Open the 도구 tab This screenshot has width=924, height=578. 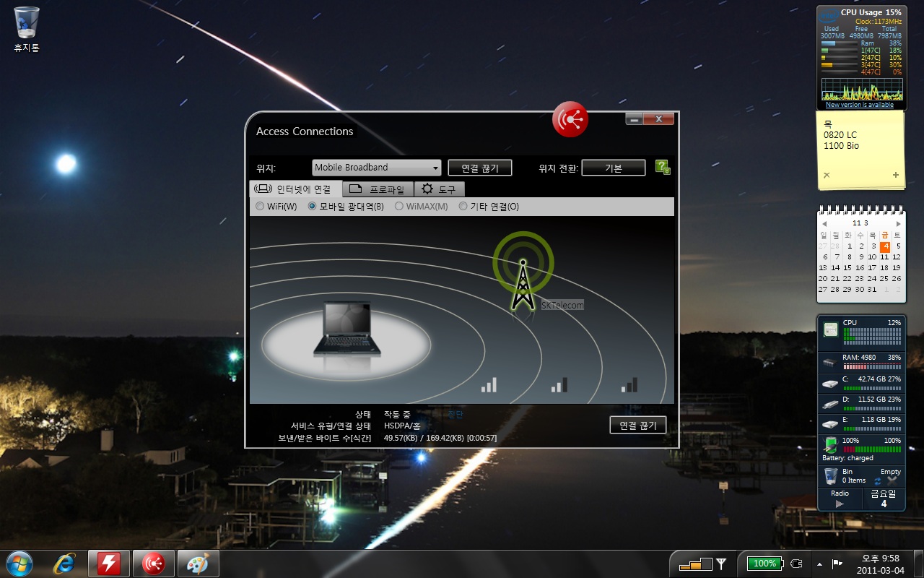point(439,189)
